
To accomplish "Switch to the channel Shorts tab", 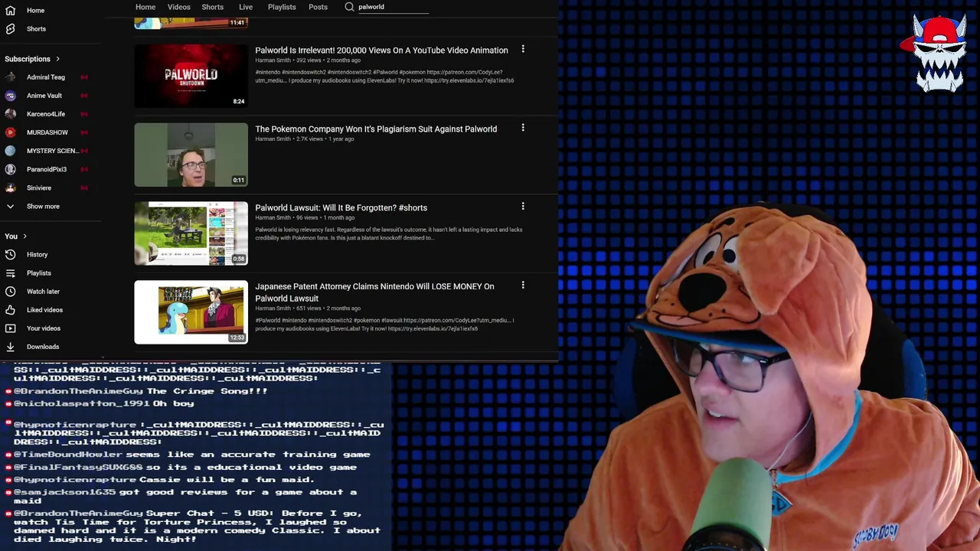I will click(x=213, y=7).
